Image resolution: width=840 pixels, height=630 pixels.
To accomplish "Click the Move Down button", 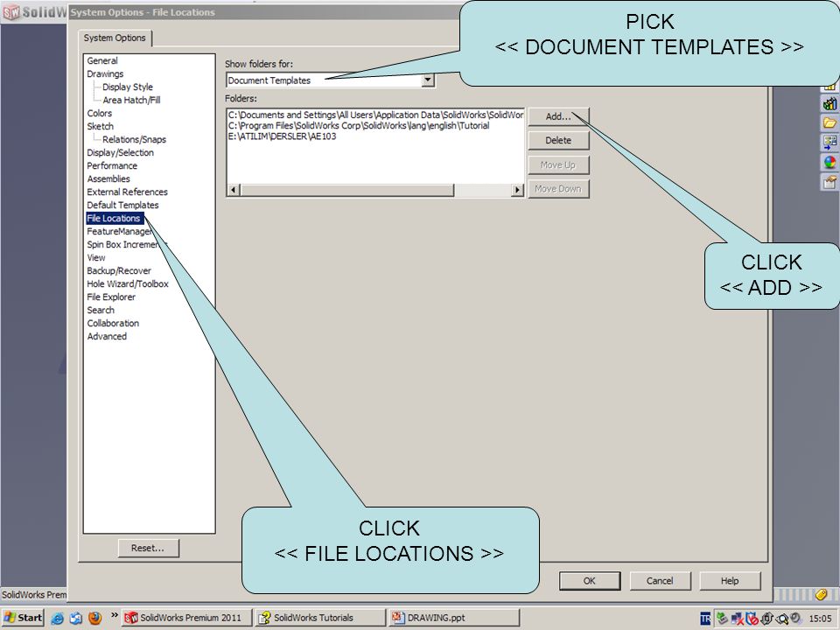I will [x=558, y=189].
